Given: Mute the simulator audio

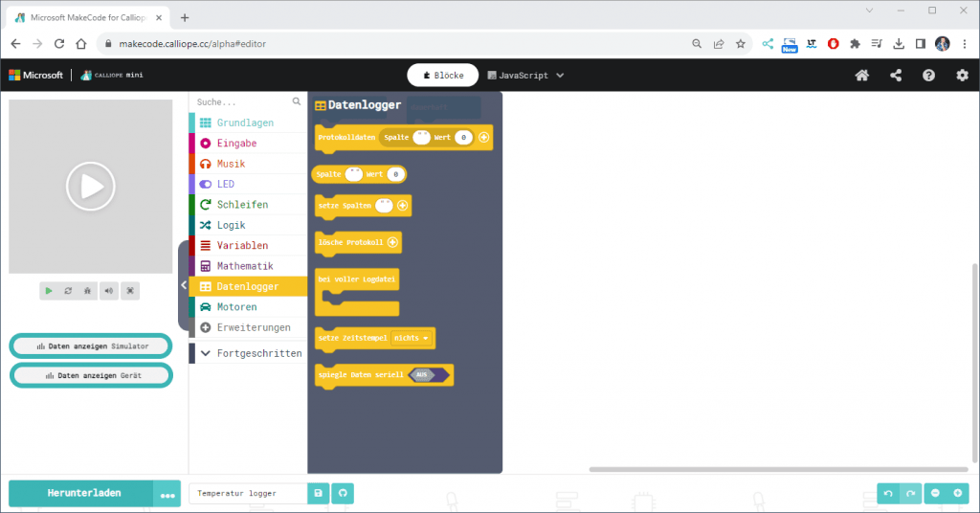Looking at the screenshot, I should pos(110,291).
